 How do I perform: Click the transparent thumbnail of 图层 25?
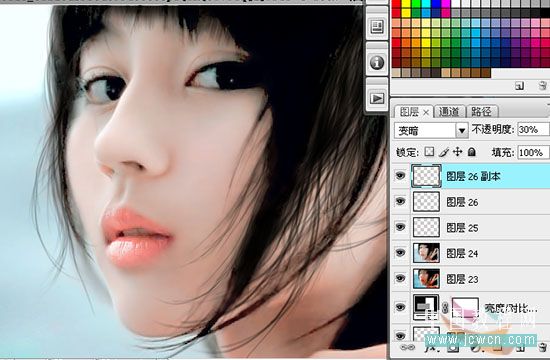point(426,227)
